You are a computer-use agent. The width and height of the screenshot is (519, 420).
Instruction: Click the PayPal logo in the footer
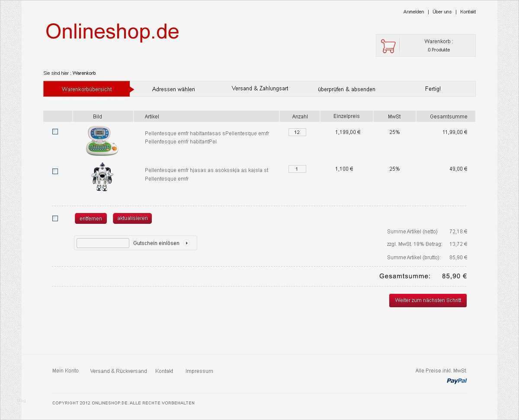[x=457, y=381]
